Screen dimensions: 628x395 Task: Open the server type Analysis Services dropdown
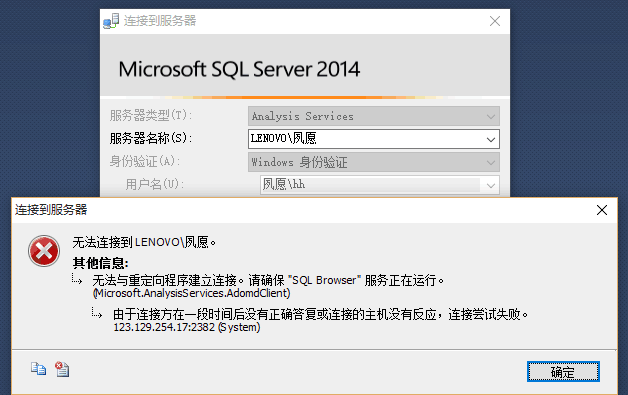[374, 116]
